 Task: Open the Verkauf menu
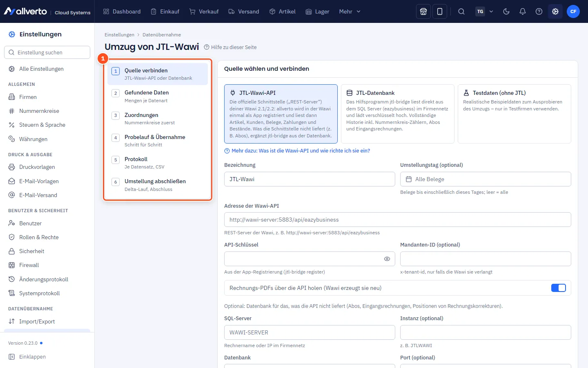tap(204, 11)
